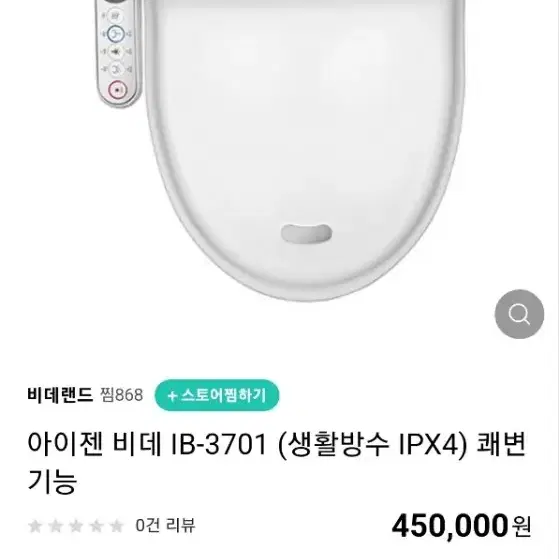Viewport: 559px width, 559px height.
Task: Click the spray nozzle button on remote
Action: coord(116,52)
